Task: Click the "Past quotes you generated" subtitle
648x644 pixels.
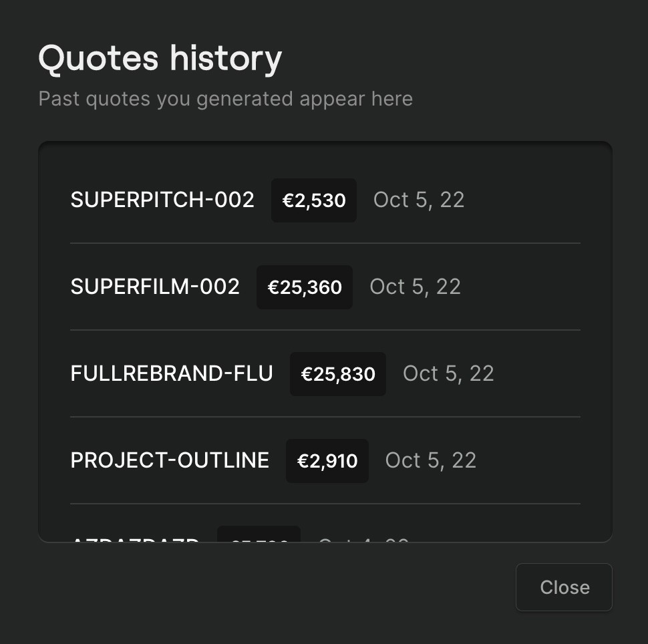Action: (x=225, y=99)
